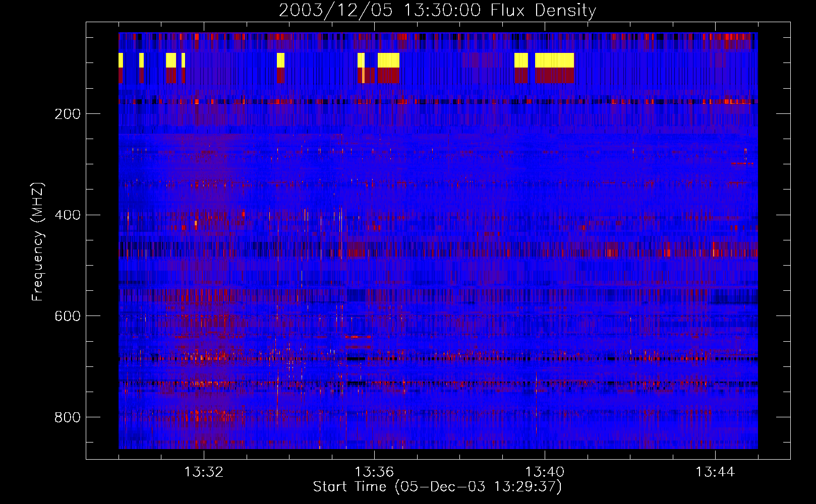The image size is (816, 504).
Task: Click the 13:44 time tick label
Action: click(x=715, y=472)
